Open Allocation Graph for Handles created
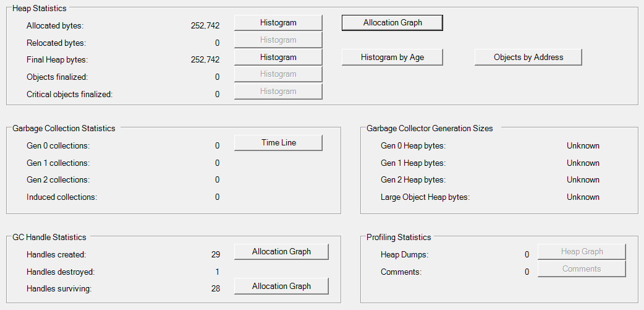The width and height of the screenshot is (644, 310). click(281, 252)
